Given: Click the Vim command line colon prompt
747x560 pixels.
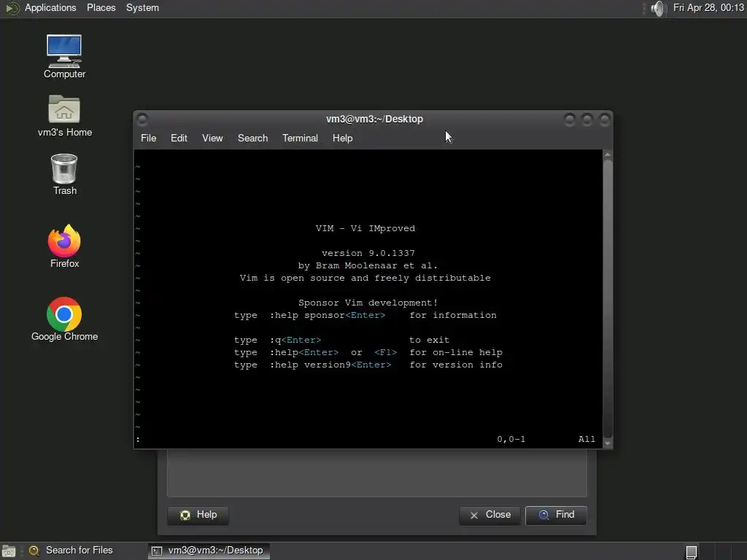Looking at the screenshot, I should click(x=138, y=440).
